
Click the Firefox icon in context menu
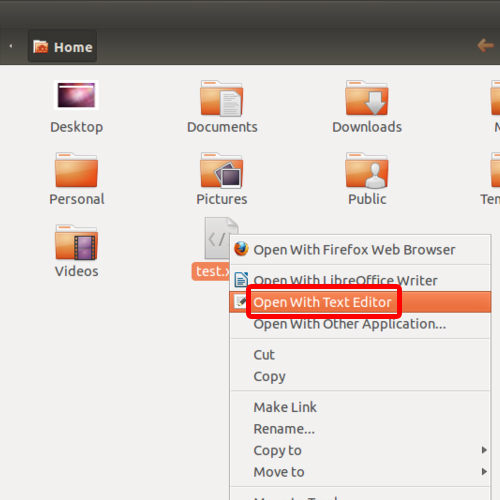coord(241,249)
